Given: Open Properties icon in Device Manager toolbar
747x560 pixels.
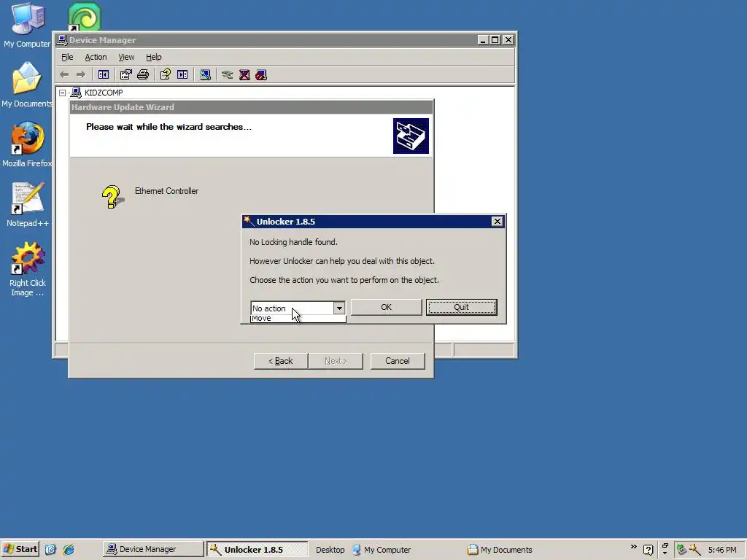Looking at the screenshot, I should coord(125,75).
